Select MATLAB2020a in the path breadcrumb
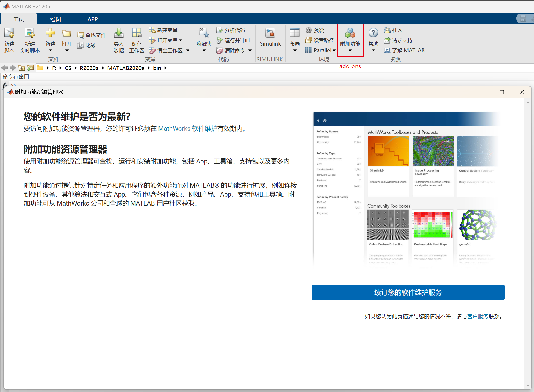Screen dimensions: 534x392 pos(126,68)
